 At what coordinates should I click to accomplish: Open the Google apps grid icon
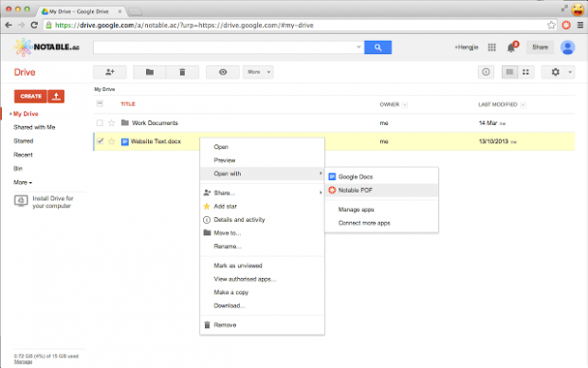click(491, 47)
